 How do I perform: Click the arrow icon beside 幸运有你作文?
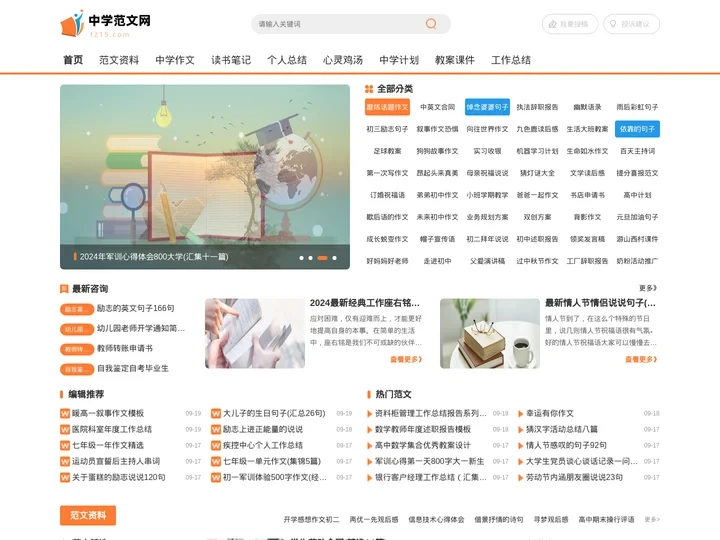[x=520, y=414]
